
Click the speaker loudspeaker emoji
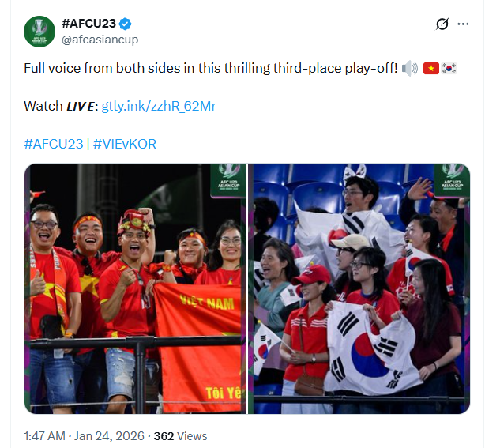coord(410,69)
